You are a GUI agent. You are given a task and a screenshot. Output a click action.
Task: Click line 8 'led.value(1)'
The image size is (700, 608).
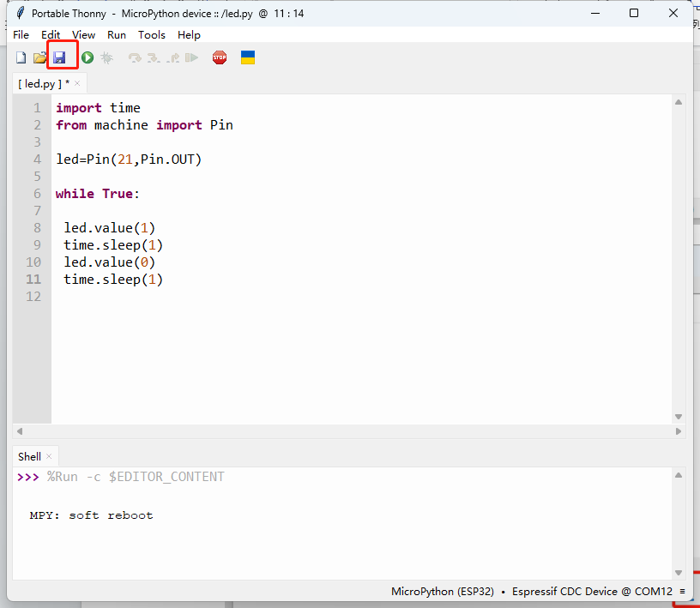pyautogui.click(x=110, y=228)
